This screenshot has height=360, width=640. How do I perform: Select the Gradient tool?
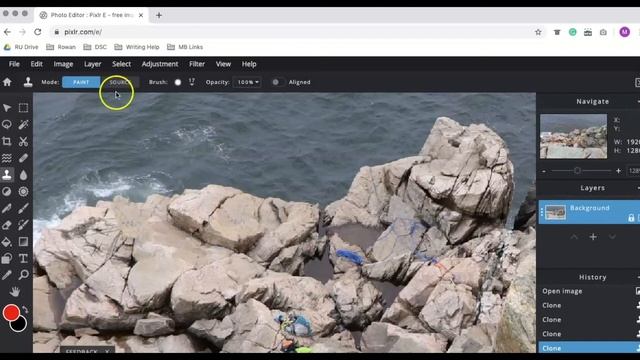(23, 242)
